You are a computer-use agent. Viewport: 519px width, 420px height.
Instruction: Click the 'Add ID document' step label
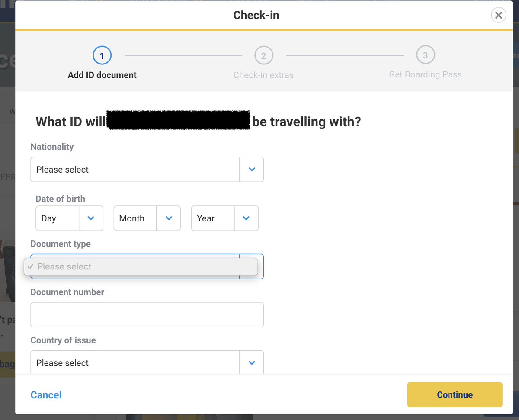tap(102, 75)
